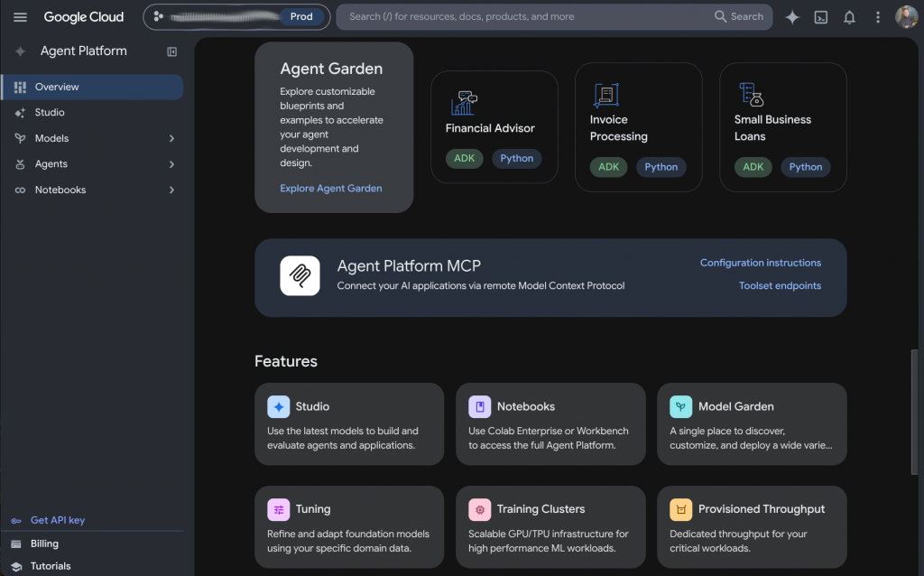Click the Model Garden sprout icon
Viewport: 924px width, 576px height.
pos(680,407)
